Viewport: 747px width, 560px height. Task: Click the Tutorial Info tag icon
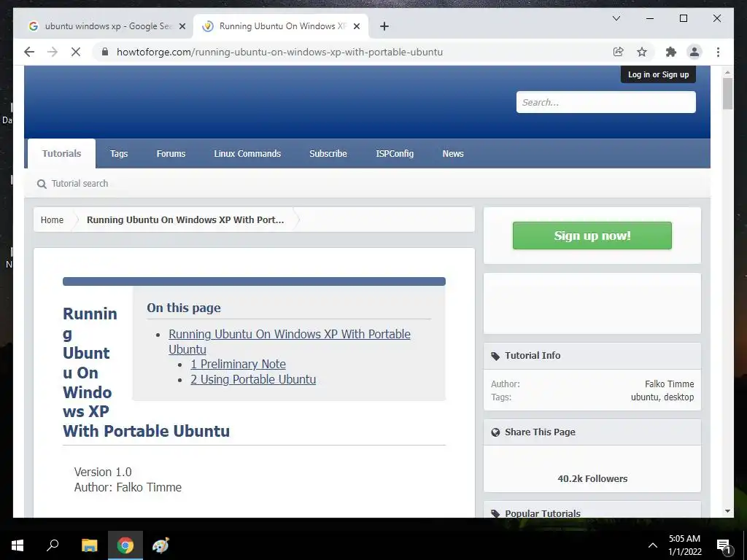[495, 356]
